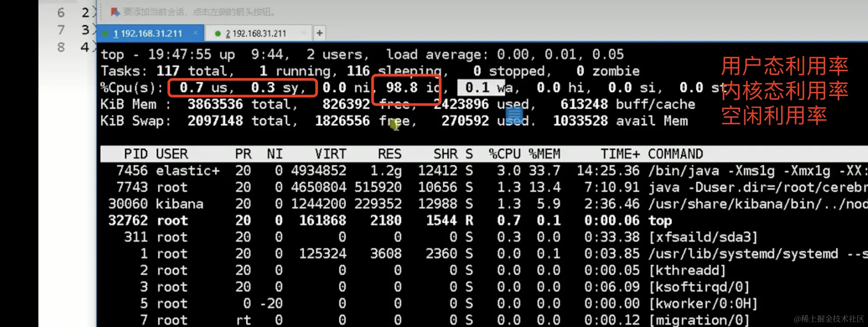
Task: Click the 14:25.36 TIME+ value
Action: [608, 171]
